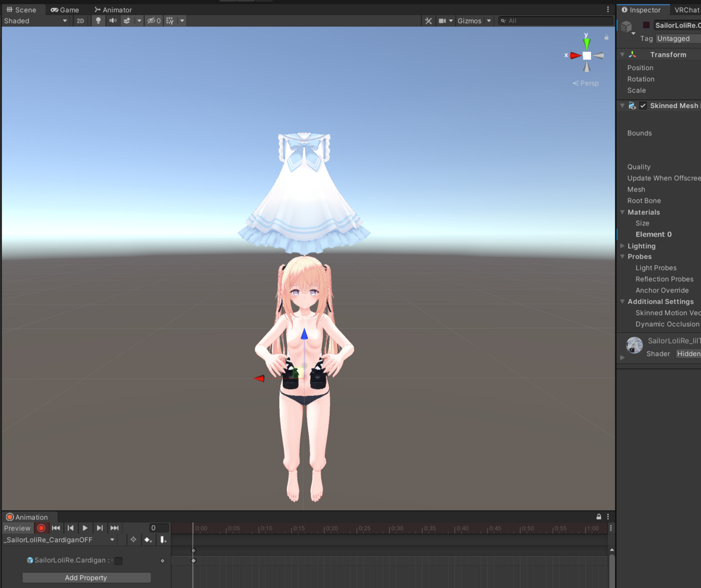701x588 pixels.
Task: Open the GameObject icon dropdown in Inspector
Action: point(628,28)
